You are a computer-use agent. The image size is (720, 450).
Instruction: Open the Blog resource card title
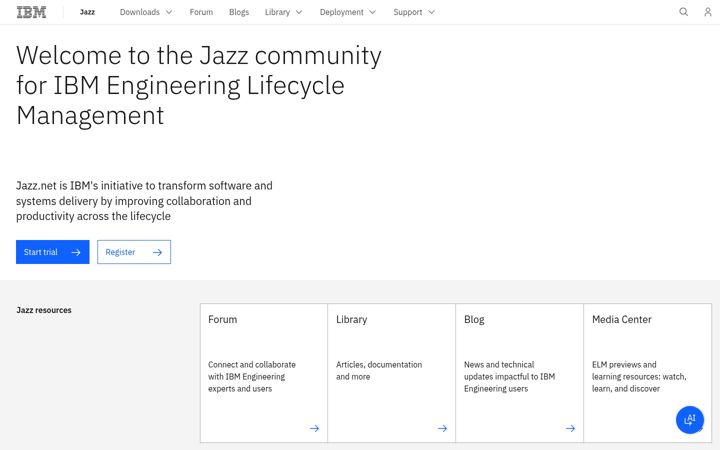(474, 320)
